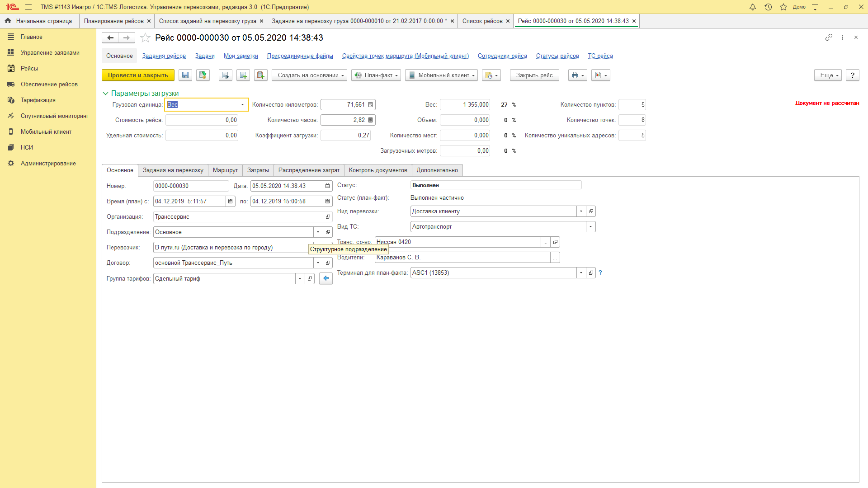Switch to the Контроль документов tab
Screen dimensions: 868x488
click(x=378, y=170)
